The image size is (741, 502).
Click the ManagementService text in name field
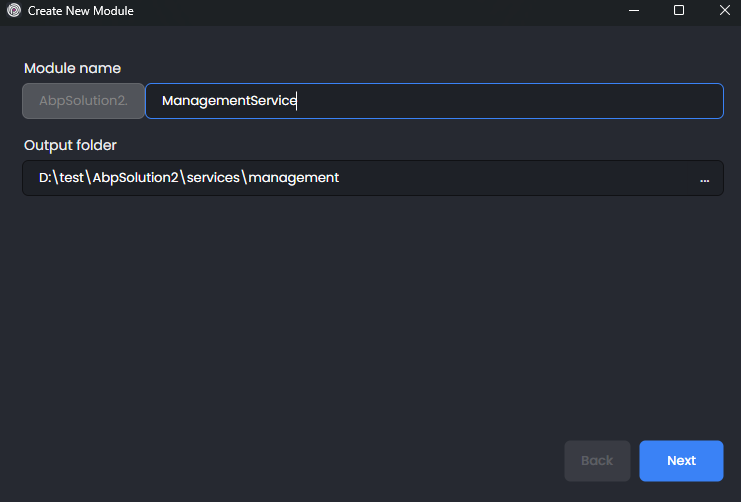tap(228, 101)
